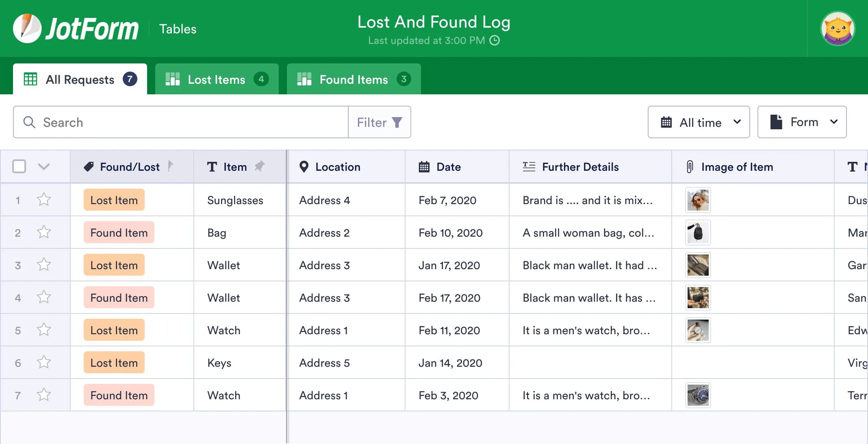Click the Image of Item paperclip icon
Screen dimensions: 868x444
point(690,167)
